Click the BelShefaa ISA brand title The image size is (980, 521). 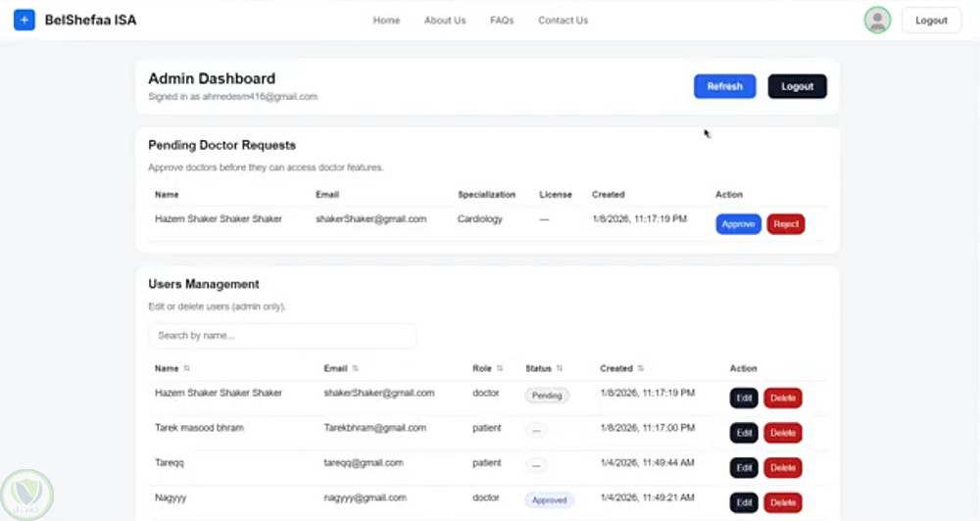[90, 20]
